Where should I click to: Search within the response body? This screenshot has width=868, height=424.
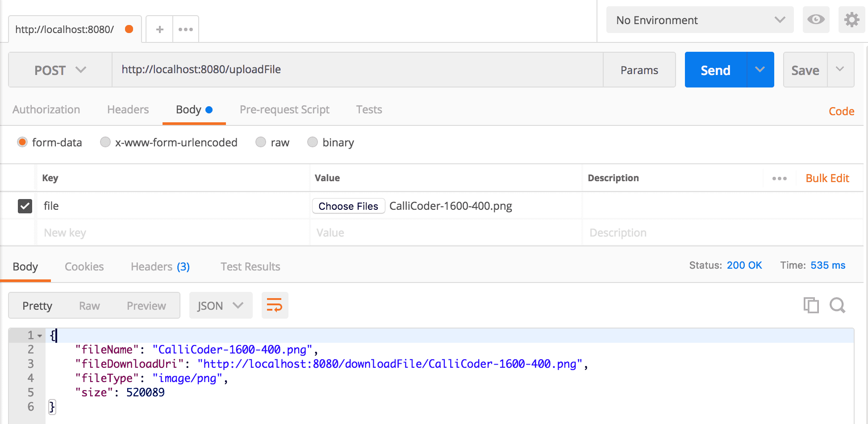point(838,305)
